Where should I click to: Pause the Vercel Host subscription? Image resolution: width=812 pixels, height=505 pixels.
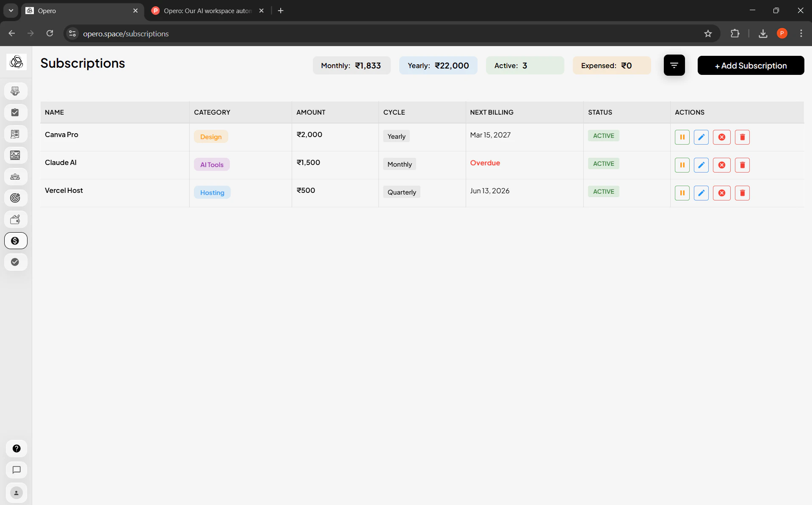pos(682,193)
